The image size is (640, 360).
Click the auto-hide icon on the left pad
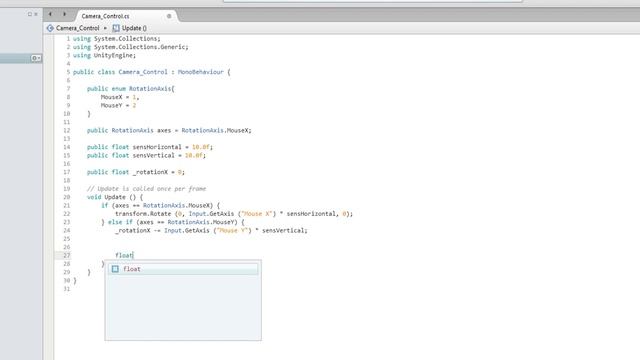30,14
